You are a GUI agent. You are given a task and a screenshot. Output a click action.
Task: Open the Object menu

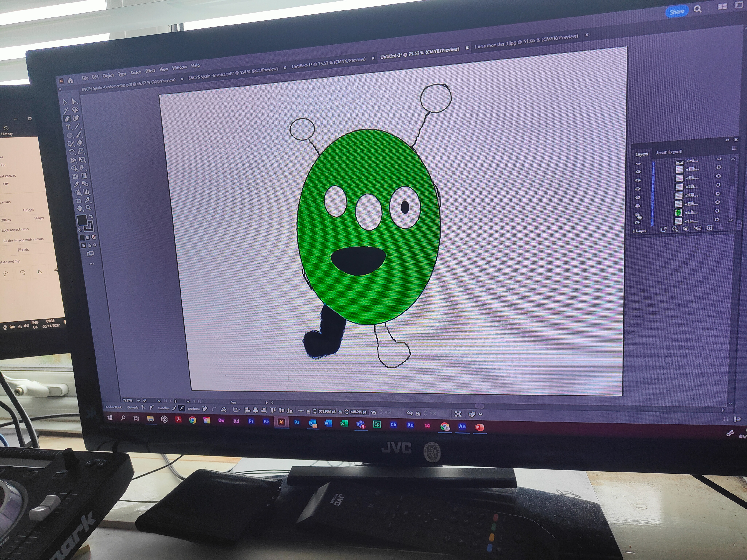(x=108, y=76)
